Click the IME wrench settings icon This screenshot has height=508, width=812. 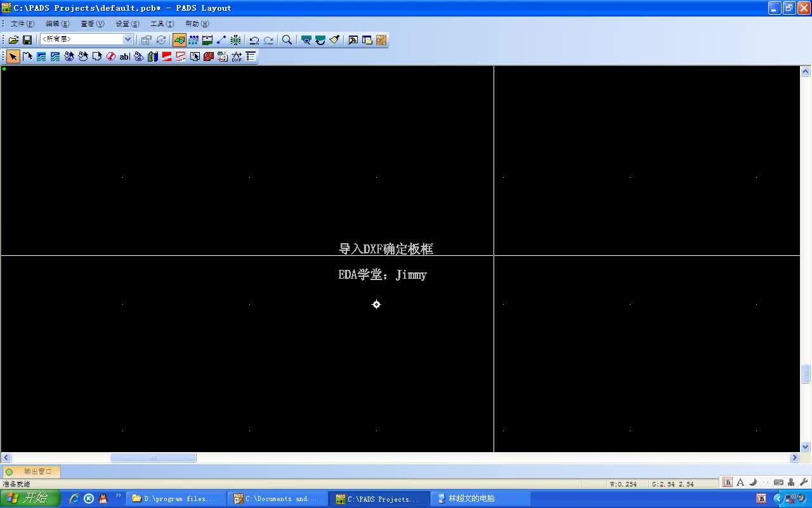pos(803,483)
